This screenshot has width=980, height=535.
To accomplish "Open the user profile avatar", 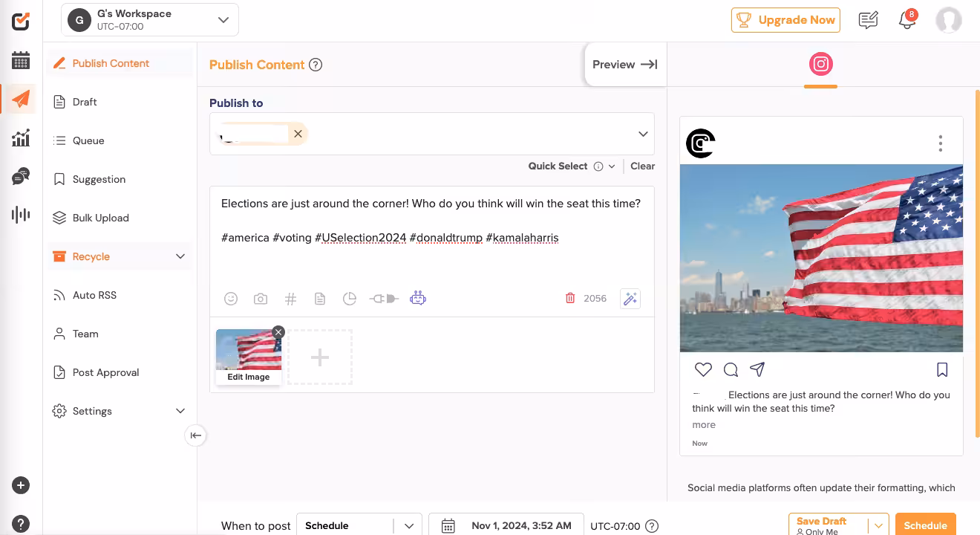I will coord(949,21).
